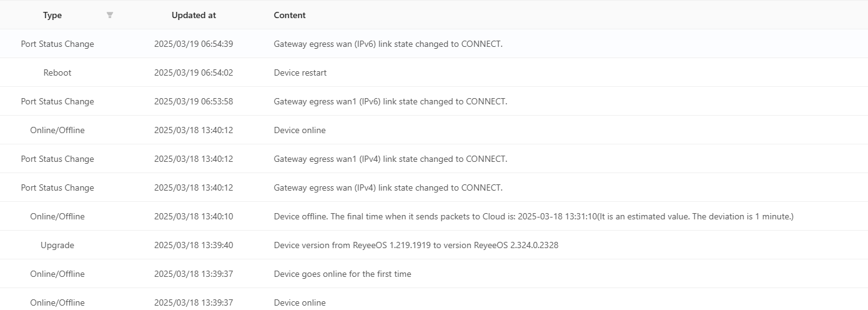This screenshot has height=310, width=868.
Task: Select the Updated at column header
Action: (x=194, y=15)
